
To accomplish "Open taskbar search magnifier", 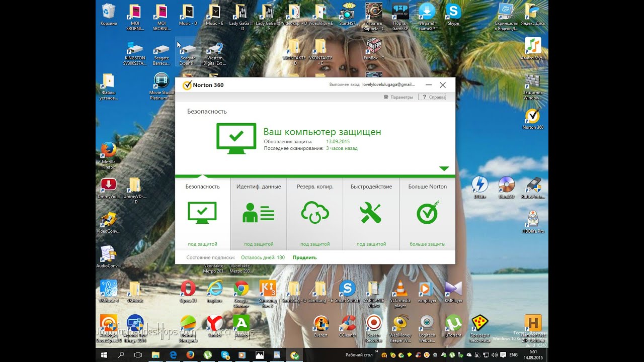I will [121, 355].
